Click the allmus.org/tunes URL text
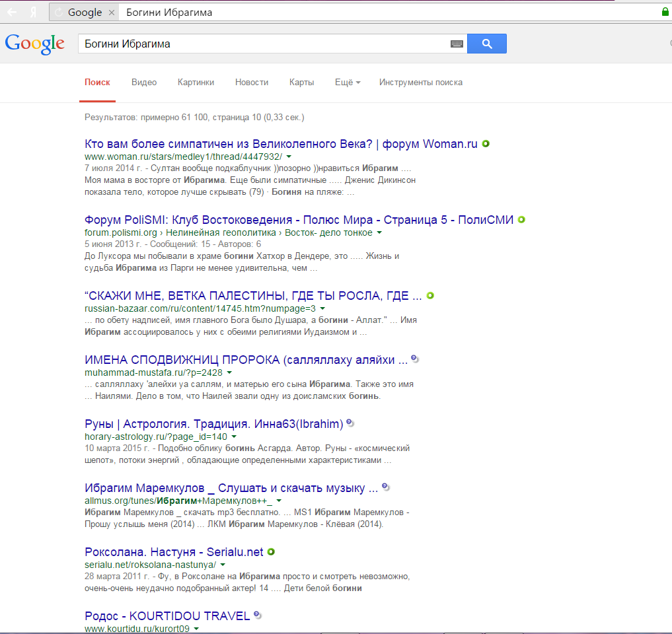Viewport: 672px width, 634px height. pos(178,501)
